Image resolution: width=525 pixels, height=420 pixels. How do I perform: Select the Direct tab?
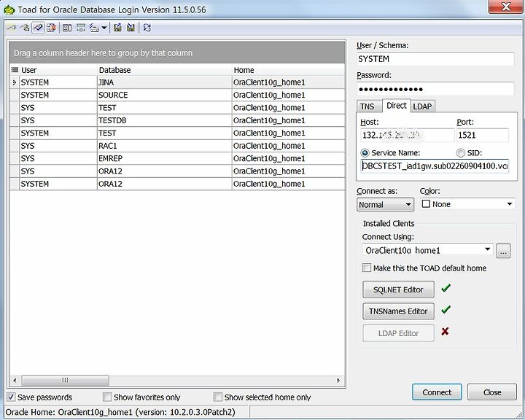[x=397, y=106]
